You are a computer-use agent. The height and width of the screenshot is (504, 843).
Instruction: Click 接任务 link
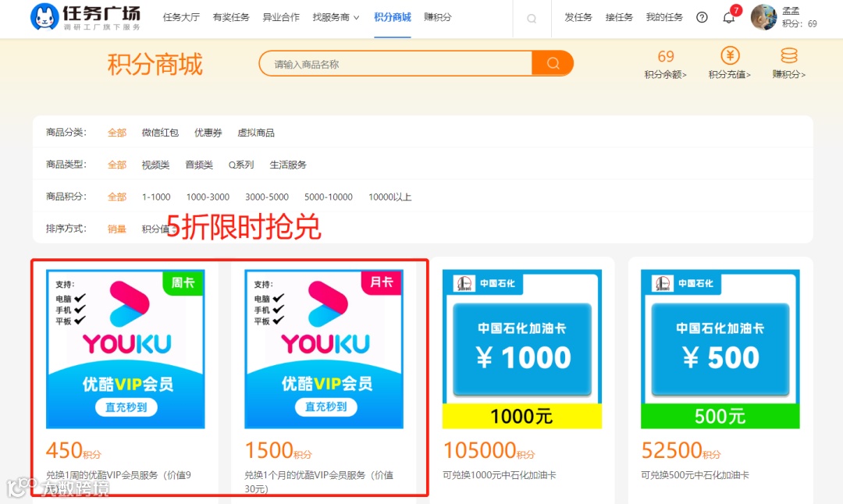(619, 17)
